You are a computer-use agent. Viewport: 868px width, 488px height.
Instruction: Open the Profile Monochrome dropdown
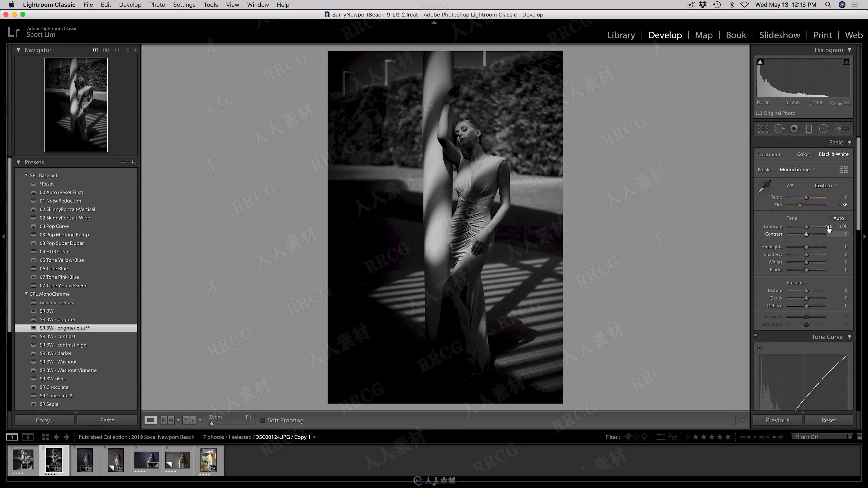tap(797, 169)
